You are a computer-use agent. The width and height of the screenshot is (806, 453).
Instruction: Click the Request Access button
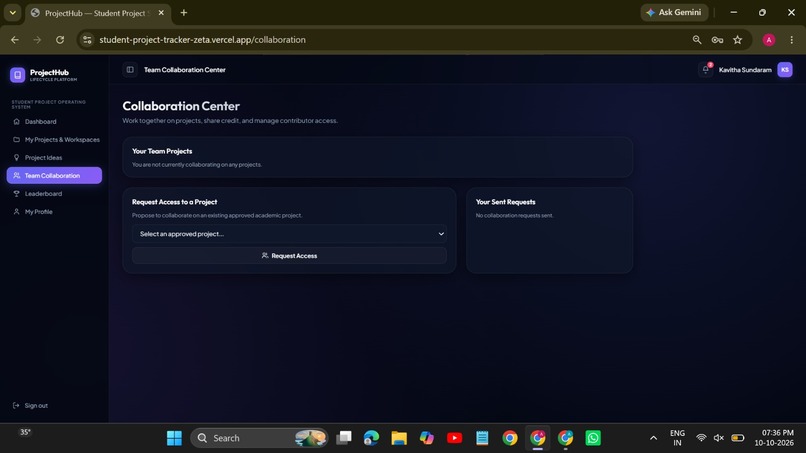[289, 256]
